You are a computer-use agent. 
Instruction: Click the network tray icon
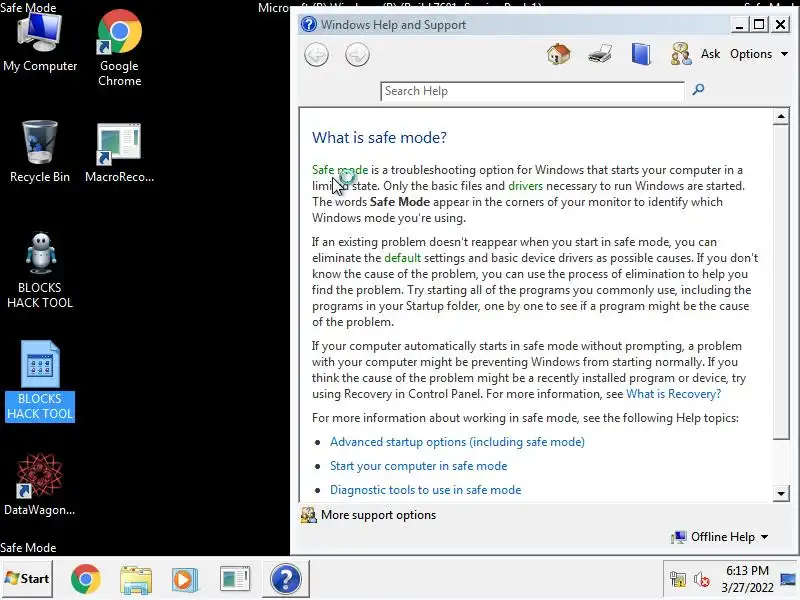coord(678,579)
